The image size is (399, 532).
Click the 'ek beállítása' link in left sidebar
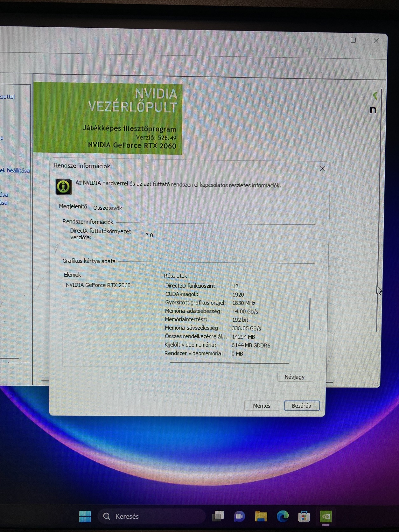pos(15,171)
